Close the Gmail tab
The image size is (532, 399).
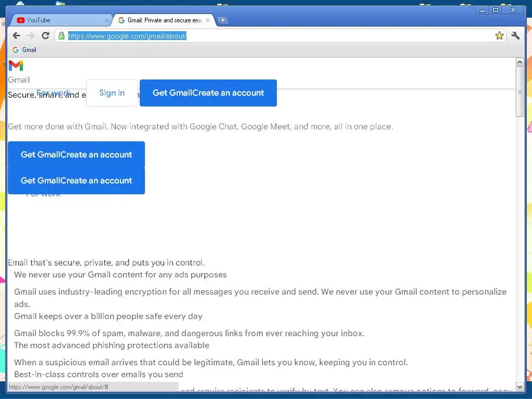[x=208, y=20]
